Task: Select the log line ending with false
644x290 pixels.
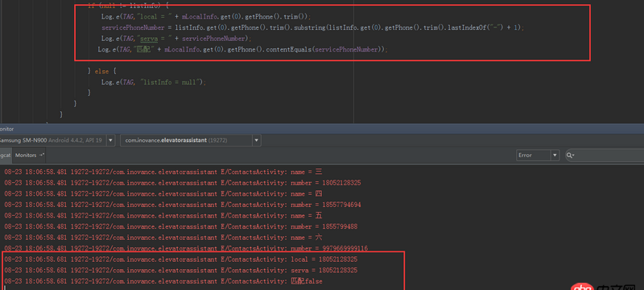Action: [x=163, y=281]
